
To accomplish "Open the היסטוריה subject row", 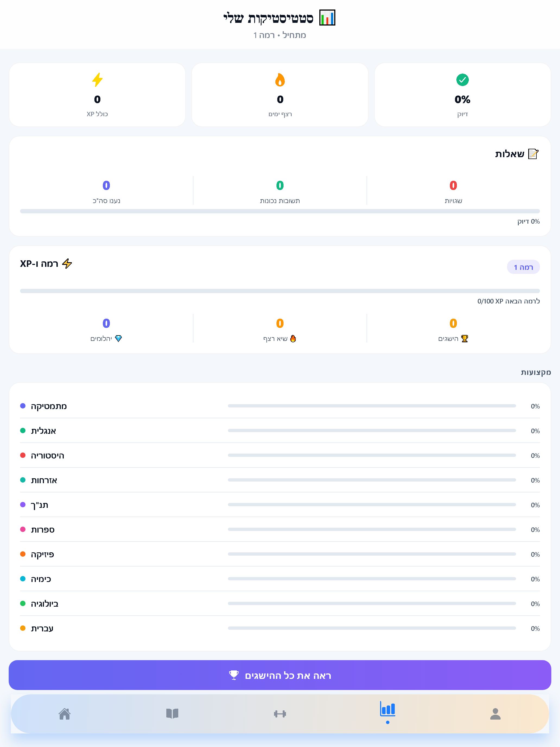I will click(280, 455).
